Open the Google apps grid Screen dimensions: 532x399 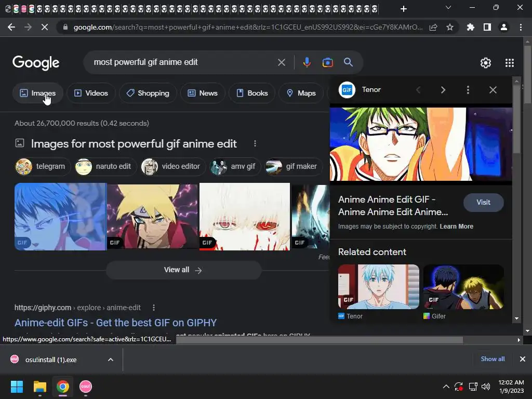click(x=510, y=63)
